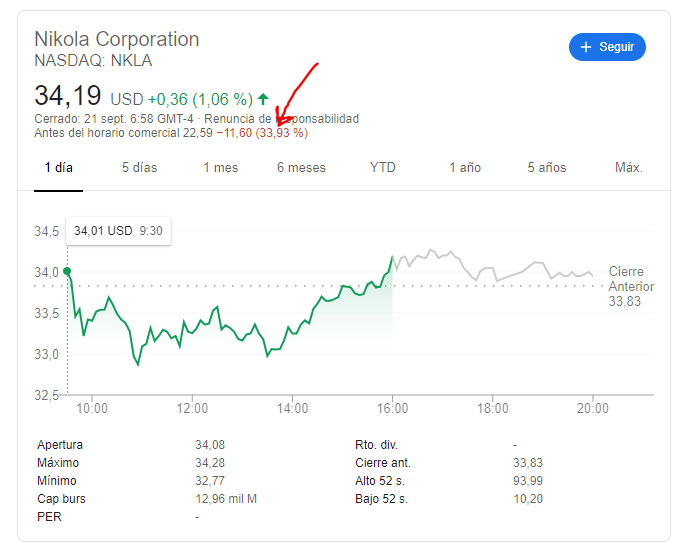Click the green dot at chart start
Image resolution: width=681 pixels, height=558 pixels.
pos(67,271)
